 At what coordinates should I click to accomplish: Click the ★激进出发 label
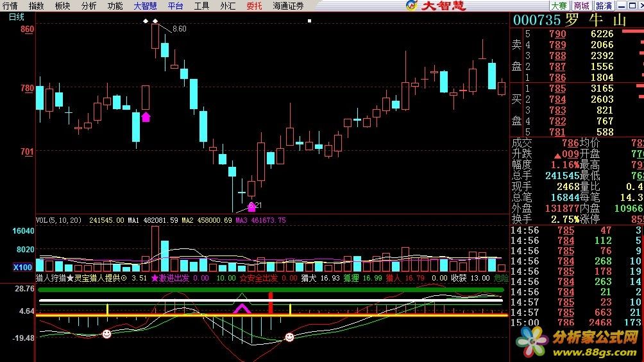point(170,278)
